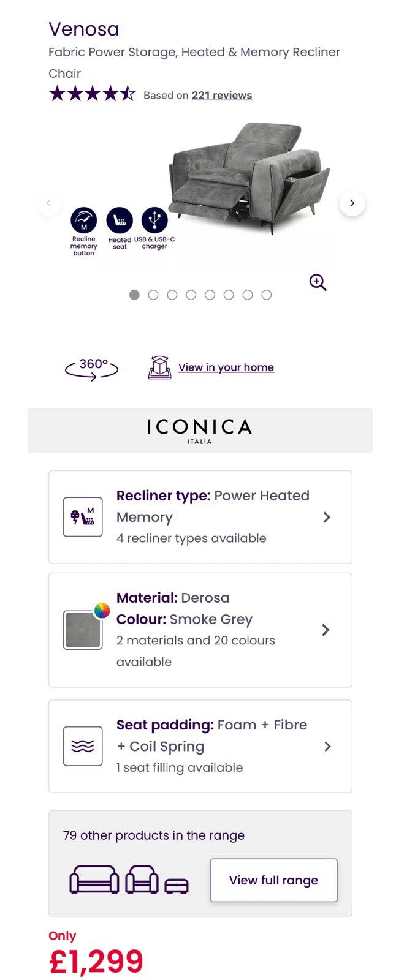Click the View in your home link
415x980 pixels.
pos(226,367)
